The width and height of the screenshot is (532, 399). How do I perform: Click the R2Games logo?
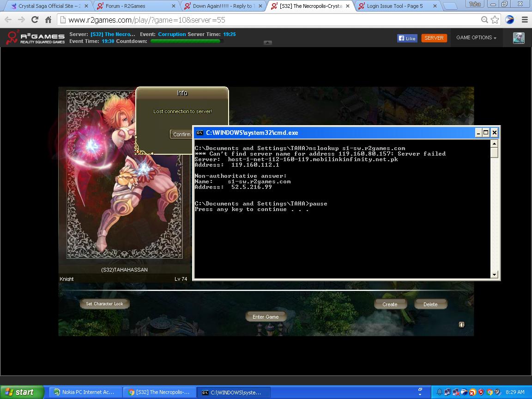tap(35, 38)
